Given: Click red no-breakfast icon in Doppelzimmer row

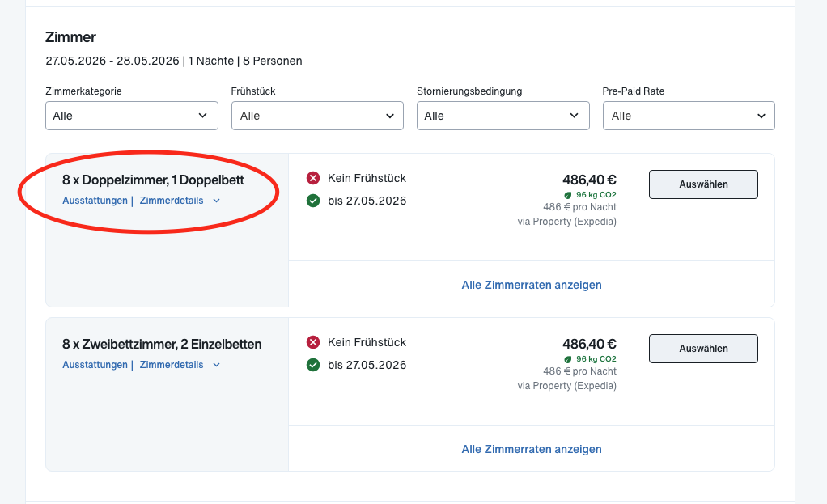Looking at the screenshot, I should (313, 178).
